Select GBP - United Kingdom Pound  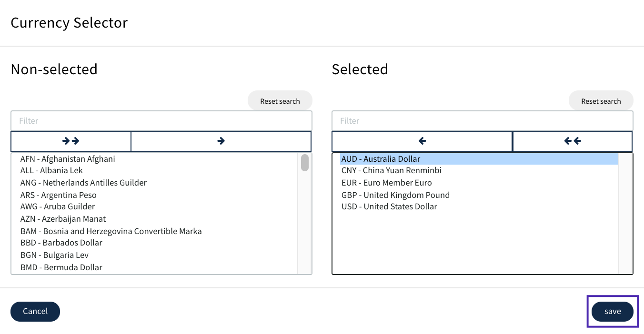coord(395,195)
